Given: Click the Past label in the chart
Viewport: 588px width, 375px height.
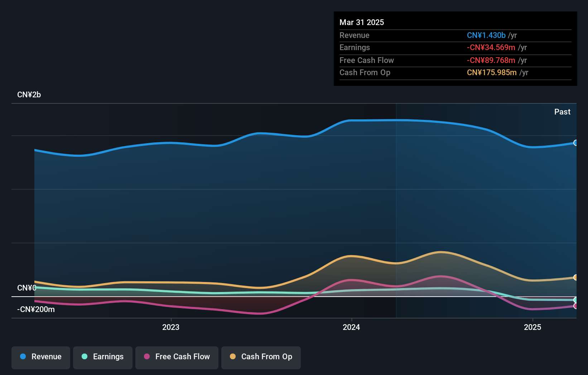Looking at the screenshot, I should pos(562,112).
